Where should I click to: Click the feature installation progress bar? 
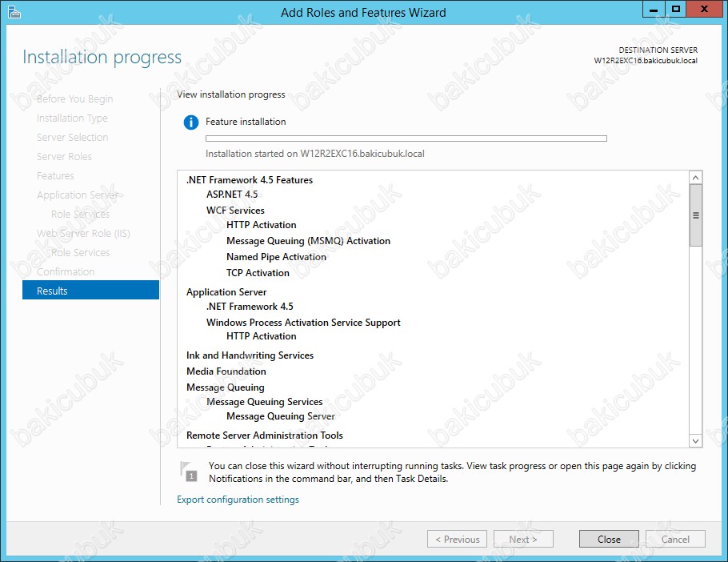406,138
